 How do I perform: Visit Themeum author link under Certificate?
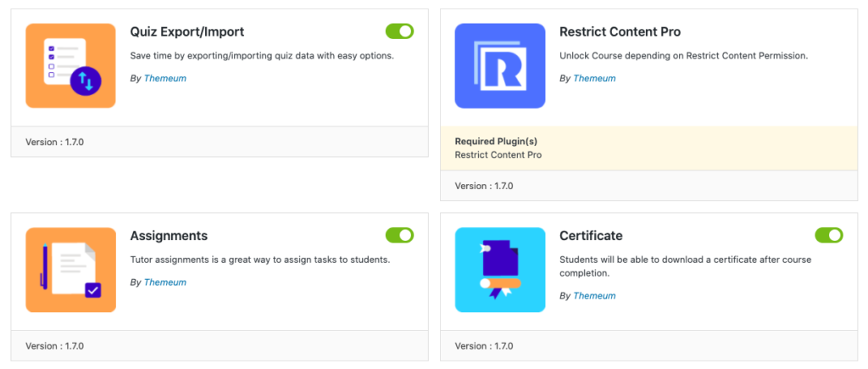pos(594,296)
